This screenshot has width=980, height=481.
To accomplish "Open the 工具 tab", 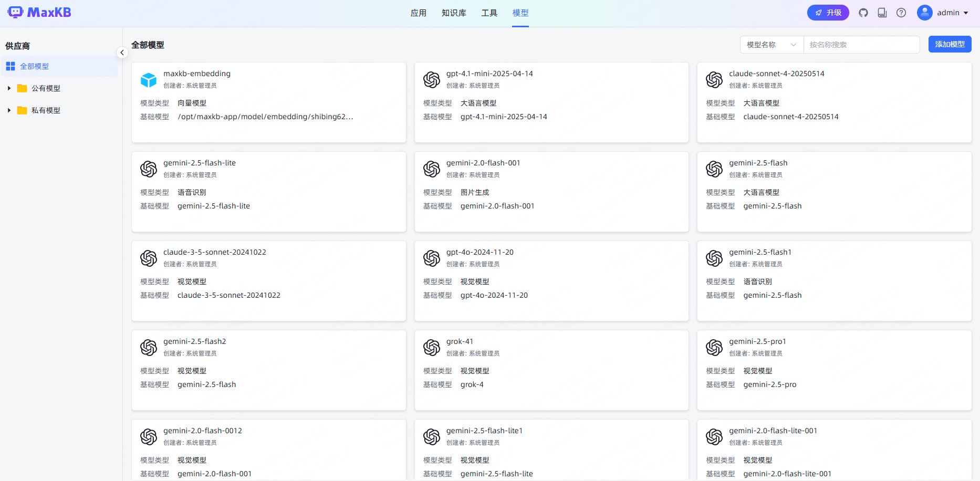I will point(489,13).
